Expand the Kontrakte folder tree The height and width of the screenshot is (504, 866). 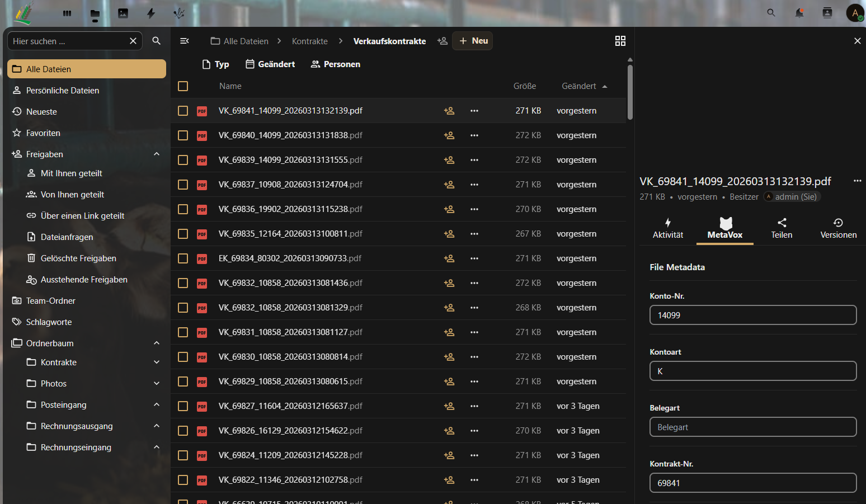pyautogui.click(x=157, y=362)
